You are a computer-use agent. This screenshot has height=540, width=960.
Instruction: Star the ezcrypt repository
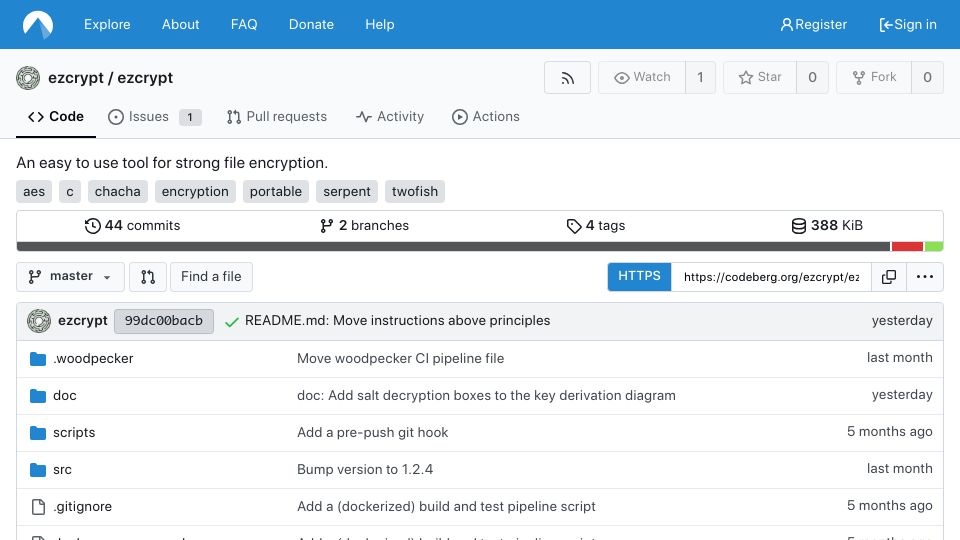point(760,78)
